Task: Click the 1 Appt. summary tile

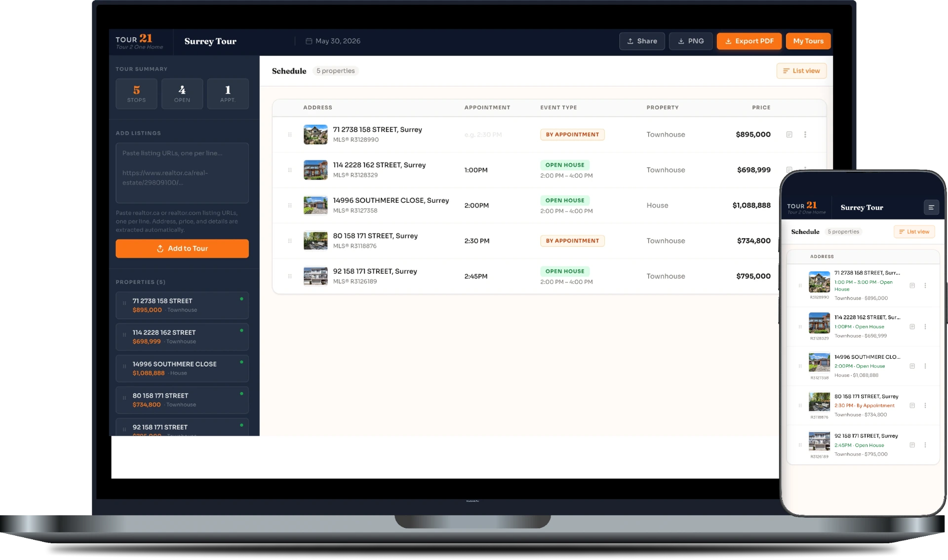Action: pos(228,94)
